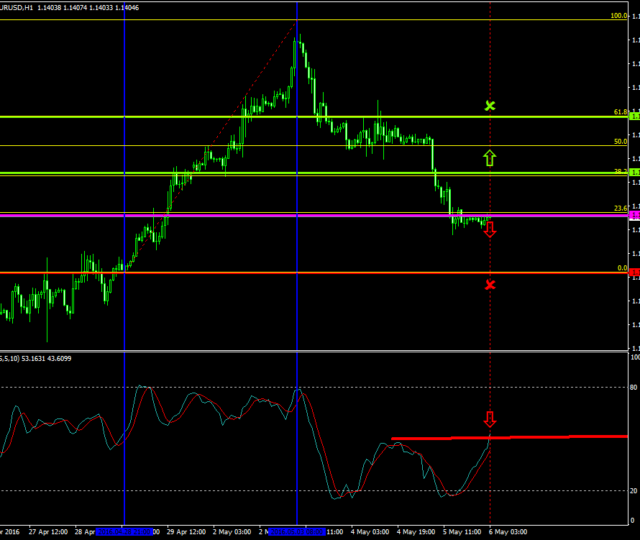Viewport: 640px width, 540px height.
Task: Select the magenta price tag on the price axis
Action: tap(634, 215)
